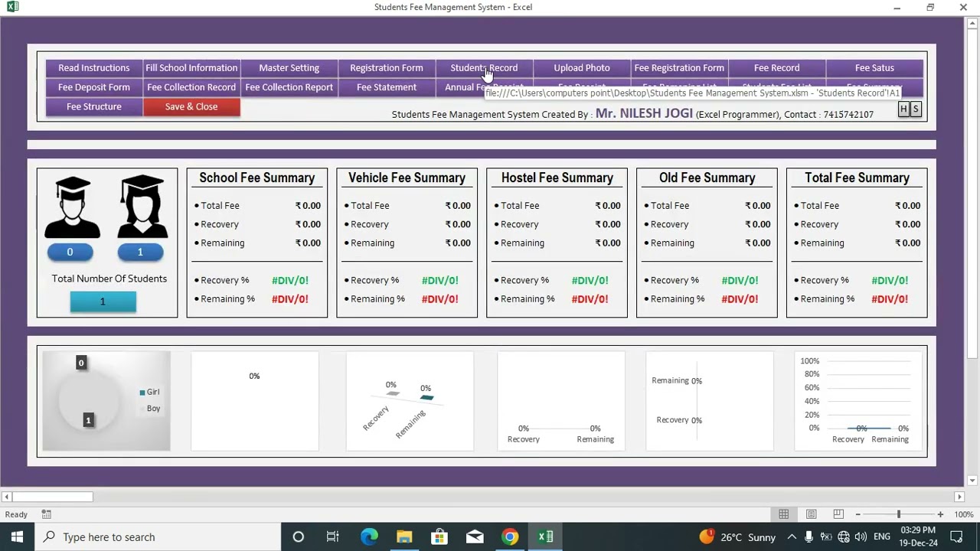Click the 100% zoom level
980x551 pixels.
click(964, 514)
